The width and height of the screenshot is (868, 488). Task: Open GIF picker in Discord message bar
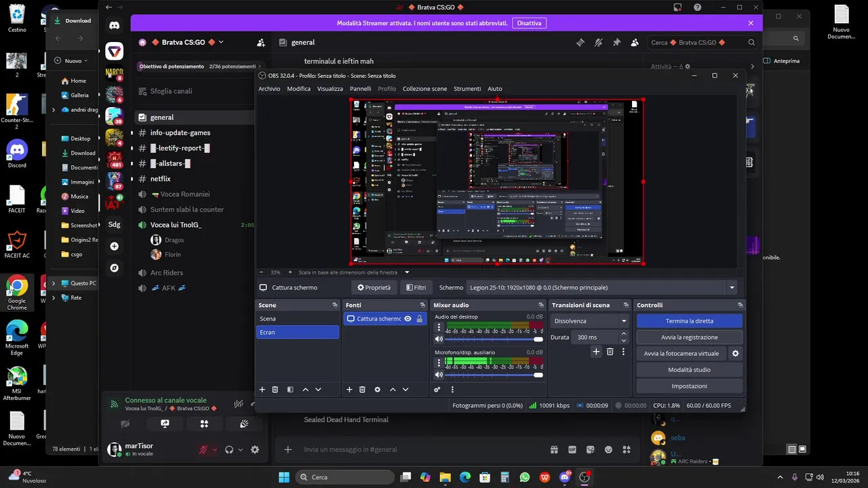pos(572,449)
